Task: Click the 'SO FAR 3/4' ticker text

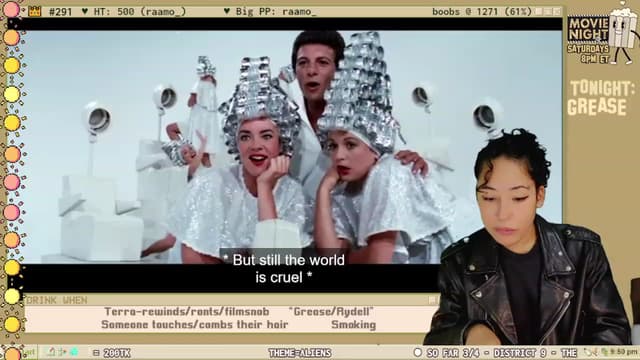Action: click(453, 353)
